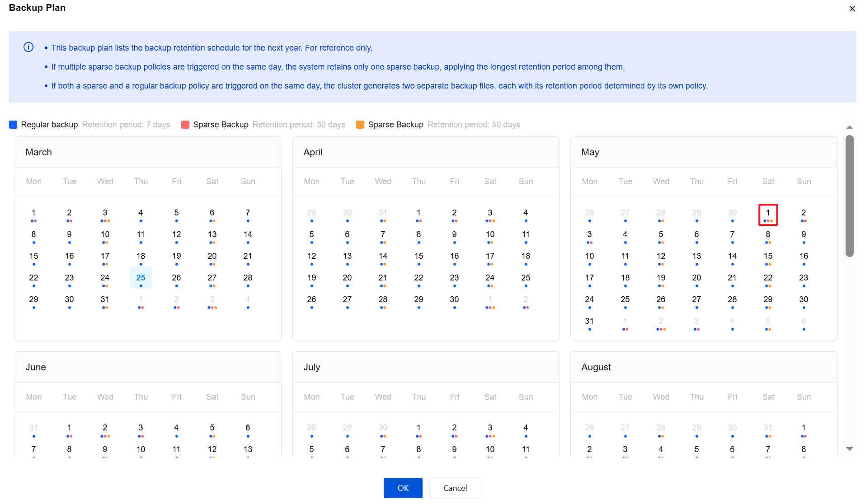Dismiss the dialog using Cancel

[x=455, y=488]
